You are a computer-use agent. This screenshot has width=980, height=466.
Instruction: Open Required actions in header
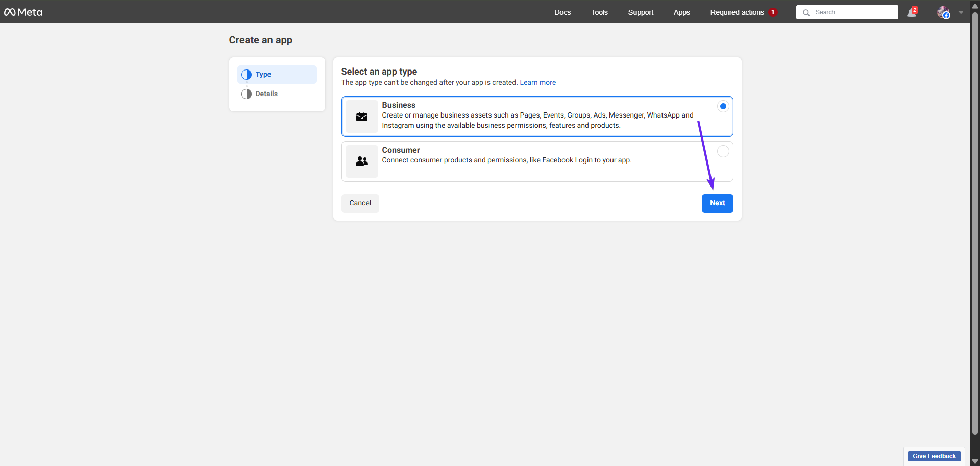tap(737, 12)
